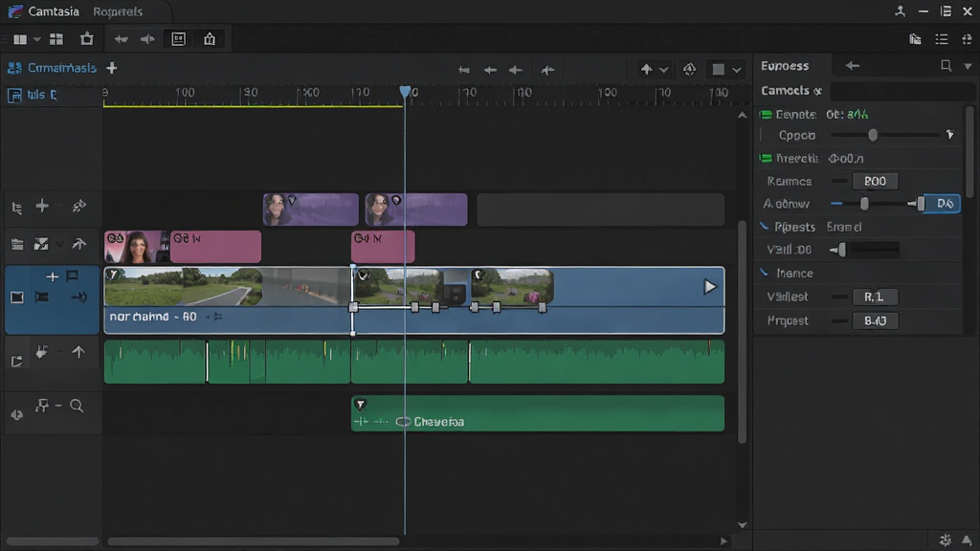Click the search icon in Eopoess panel
Viewport: 980px width, 551px height.
946,65
